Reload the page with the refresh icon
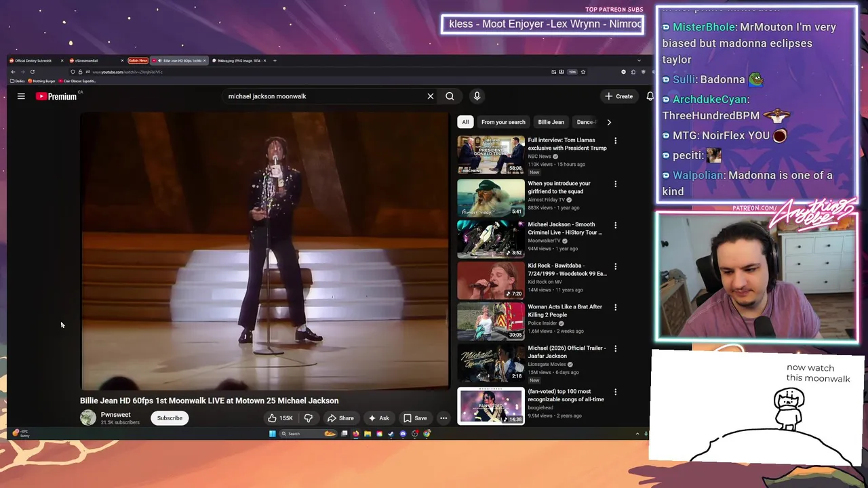 click(x=33, y=72)
